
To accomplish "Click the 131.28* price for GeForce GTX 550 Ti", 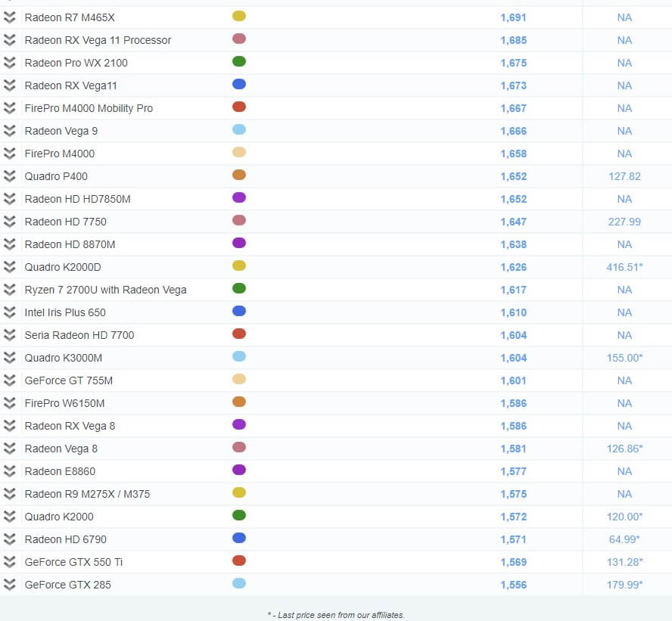I will pos(624,562).
